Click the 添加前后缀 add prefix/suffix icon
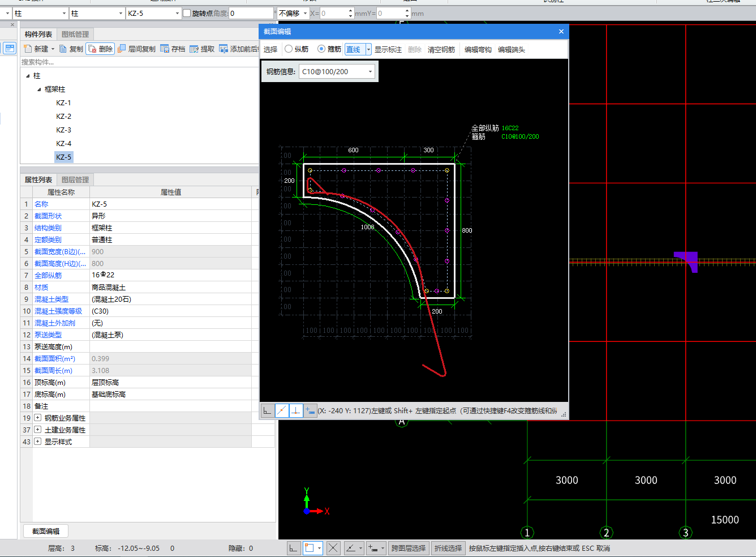The width and height of the screenshot is (756, 557). click(x=224, y=49)
